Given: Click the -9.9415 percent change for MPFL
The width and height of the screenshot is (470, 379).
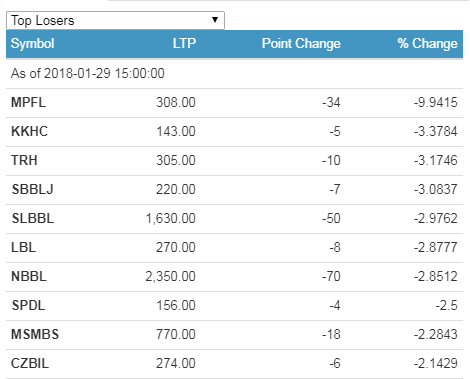Looking at the screenshot, I should 436,102.
